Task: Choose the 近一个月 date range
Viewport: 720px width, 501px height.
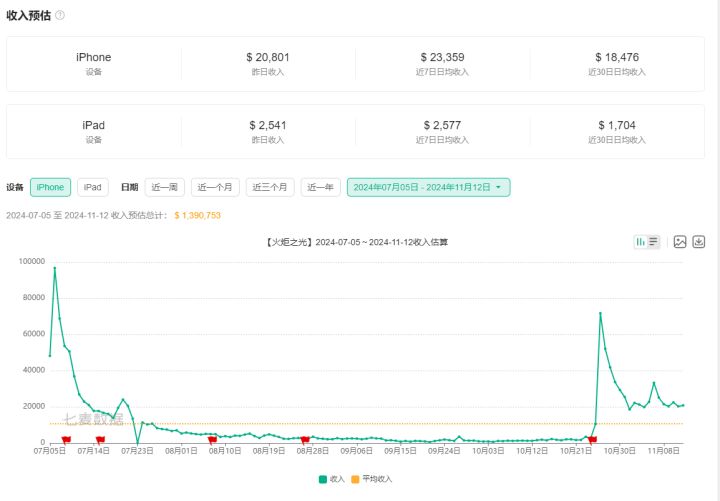Action: (x=215, y=187)
